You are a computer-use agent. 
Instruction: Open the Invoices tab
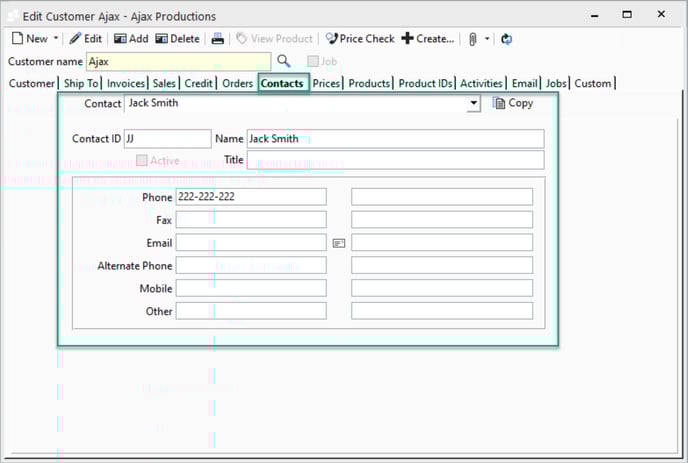click(126, 83)
